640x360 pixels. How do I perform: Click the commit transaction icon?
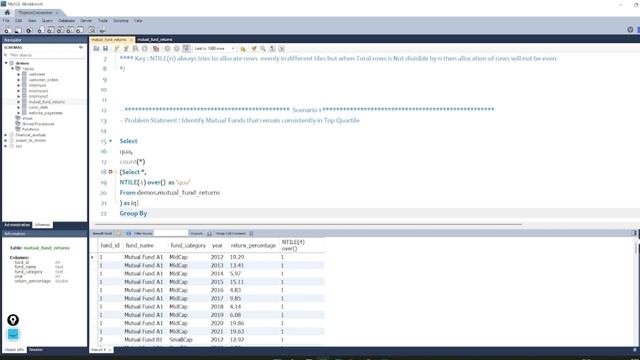(x=167, y=49)
